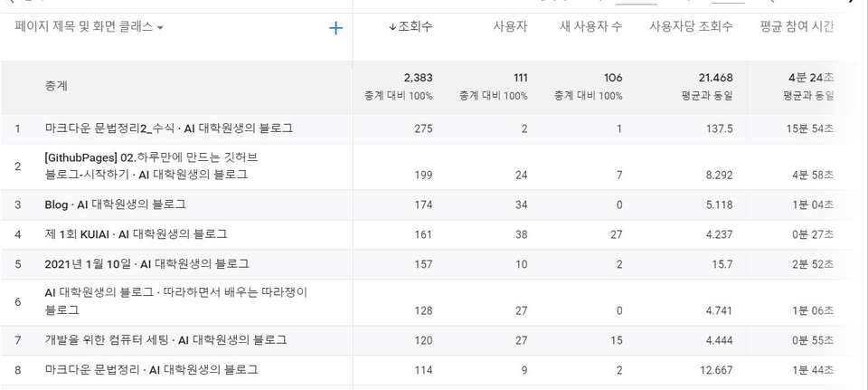Sort by 평균 참여 시간 column header

797,27
